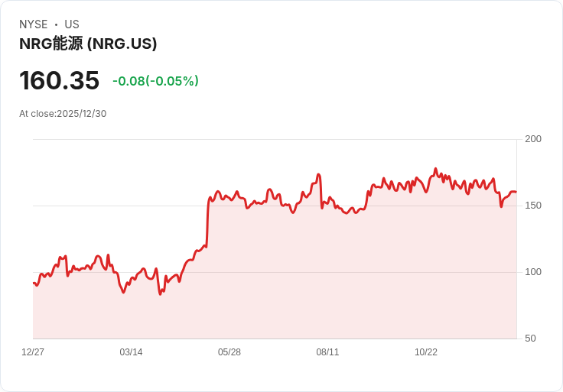
Task: Click the NRG能源 (NRG.US) stock title
Action: (88, 44)
